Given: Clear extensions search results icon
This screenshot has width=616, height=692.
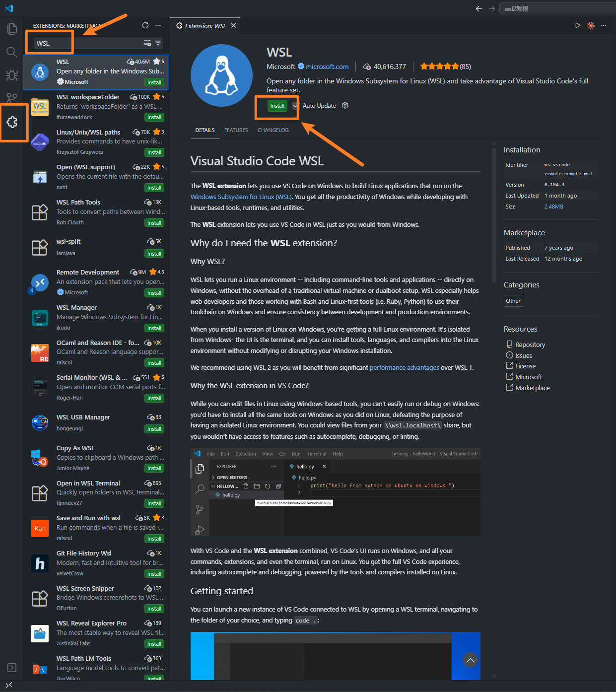Looking at the screenshot, I should (147, 43).
